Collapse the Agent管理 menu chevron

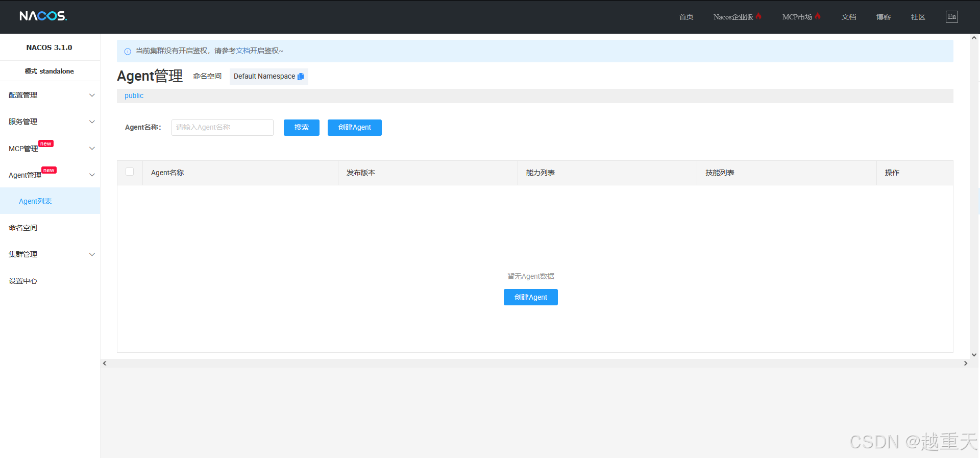[x=92, y=175]
